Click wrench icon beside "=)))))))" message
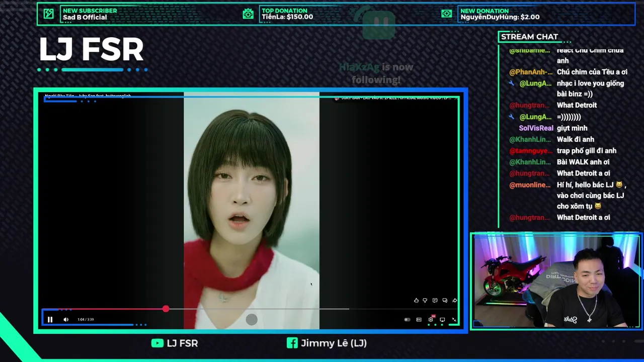 tap(512, 117)
